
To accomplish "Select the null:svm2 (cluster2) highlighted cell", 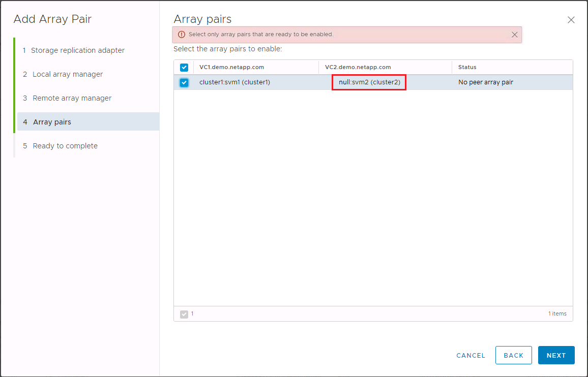I will (369, 82).
